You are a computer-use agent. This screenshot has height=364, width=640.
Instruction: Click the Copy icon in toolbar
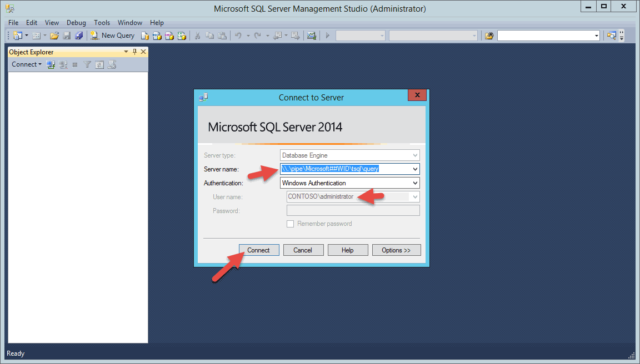click(209, 36)
